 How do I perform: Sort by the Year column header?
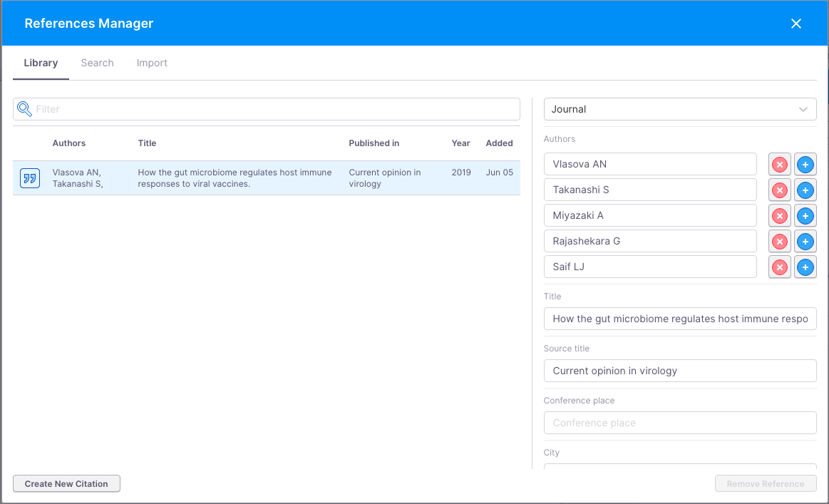[x=460, y=143]
